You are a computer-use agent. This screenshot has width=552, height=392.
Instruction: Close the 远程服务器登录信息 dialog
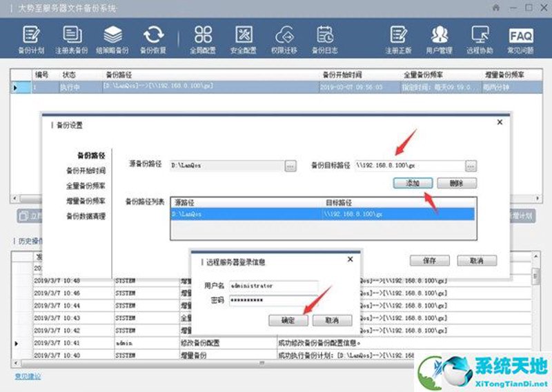[351, 259]
